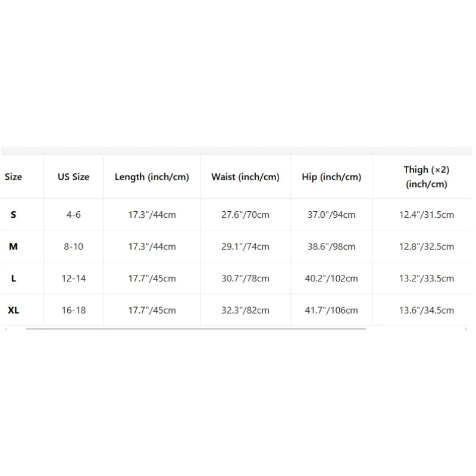
Task: Click the 32.3"/82cm waist cell
Action: (245, 310)
